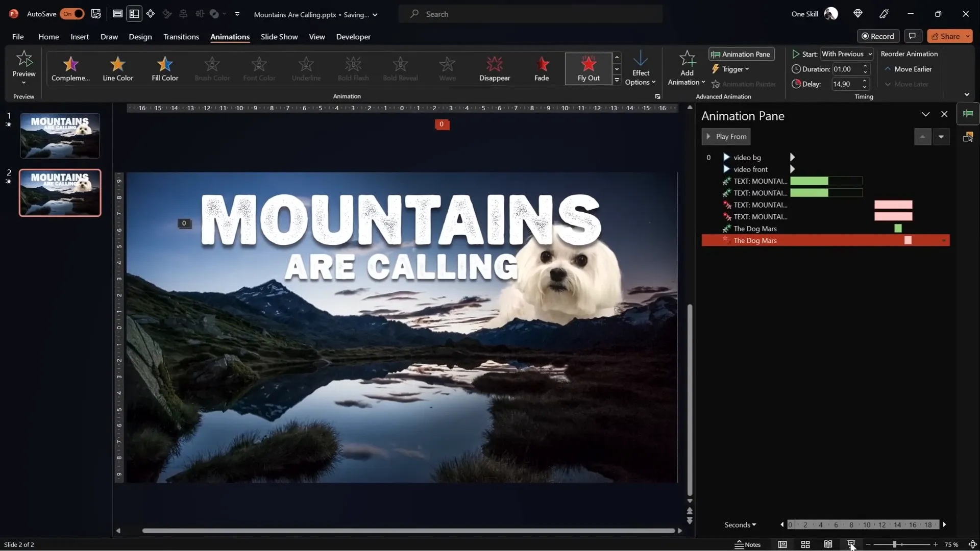The image size is (980, 551).
Task: Switch to the Developer tab
Action: [353, 37]
